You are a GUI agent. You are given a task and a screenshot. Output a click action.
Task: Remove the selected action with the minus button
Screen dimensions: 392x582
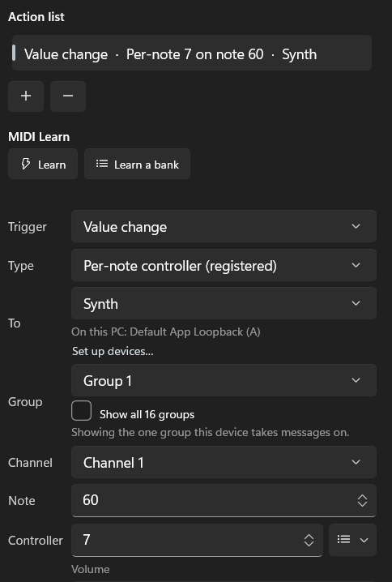tap(68, 96)
